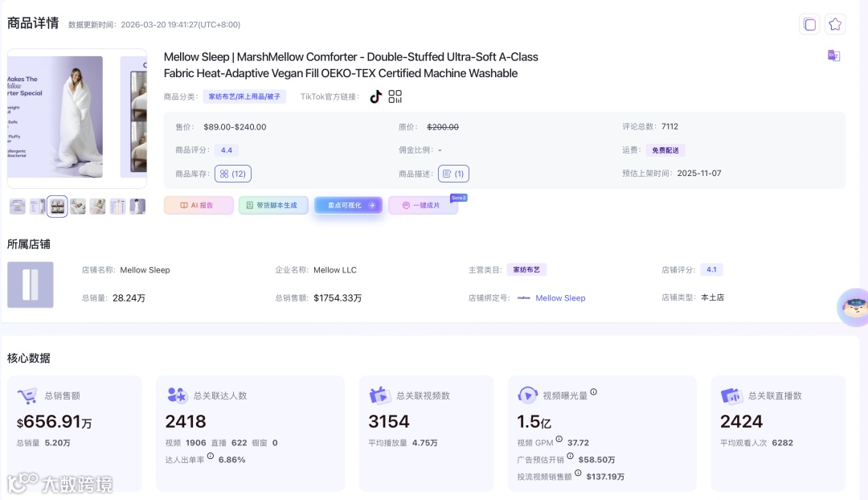The height and width of the screenshot is (500, 868).
Task: Click the total sales amount $656.91万
Action: tap(55, 422)
